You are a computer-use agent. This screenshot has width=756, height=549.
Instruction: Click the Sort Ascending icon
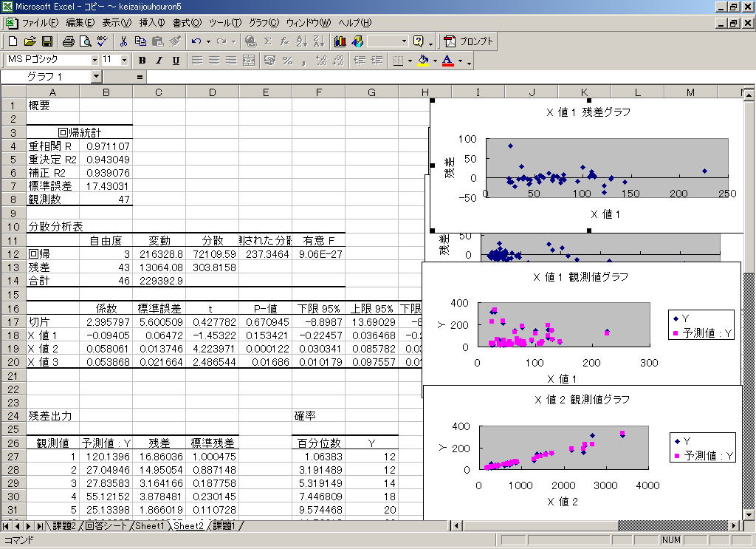(302, 41)
